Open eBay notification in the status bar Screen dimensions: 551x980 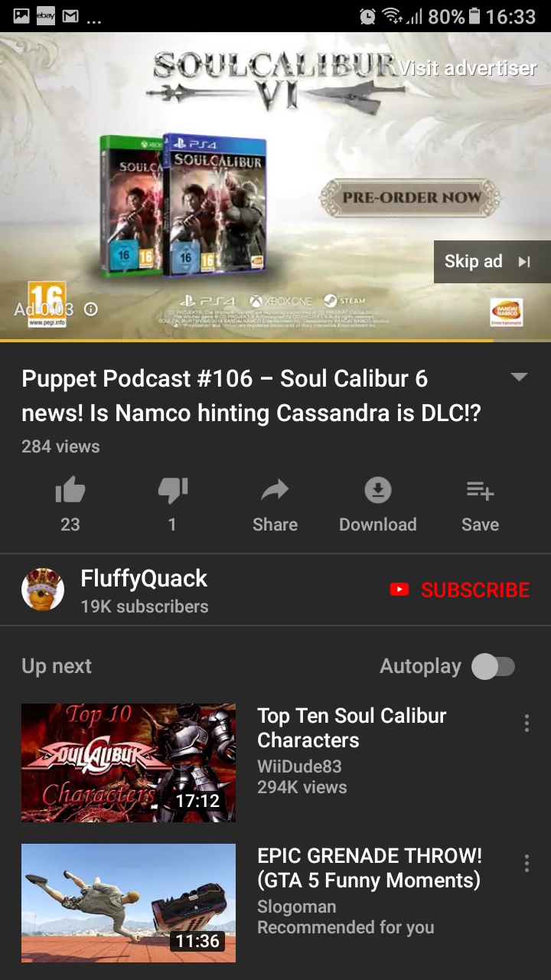[x=46, y=16]
